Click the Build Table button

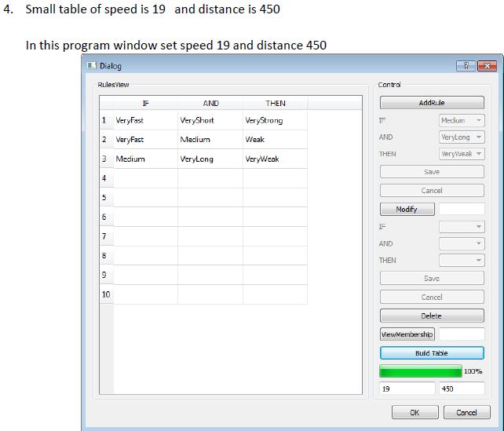432,353
